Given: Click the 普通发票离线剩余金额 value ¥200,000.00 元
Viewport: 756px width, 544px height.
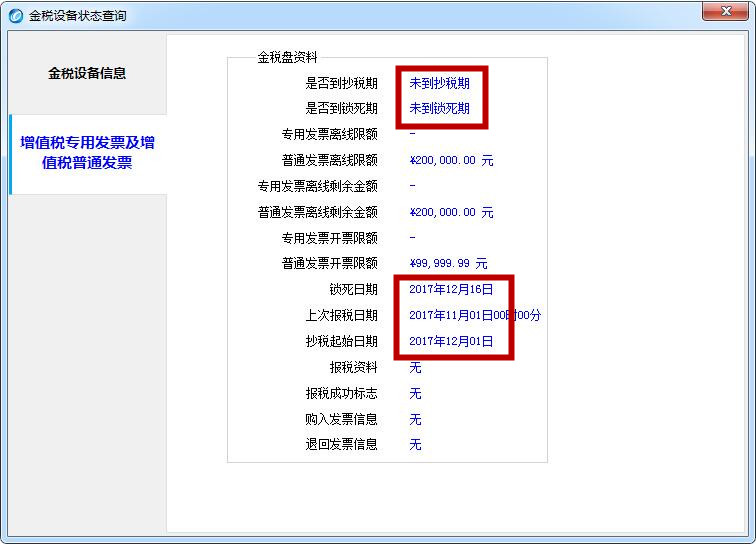Looking at the screenshot, I should pyautogui.click(x=451, y=212).
